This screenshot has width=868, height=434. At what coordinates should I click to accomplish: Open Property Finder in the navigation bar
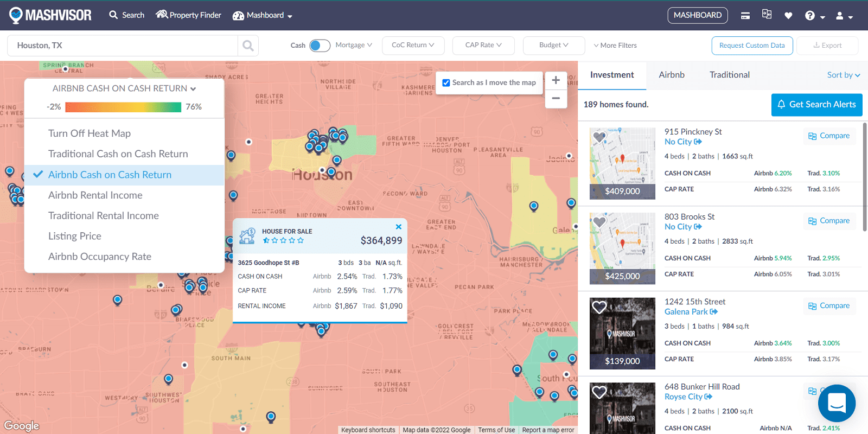[188, 15]
